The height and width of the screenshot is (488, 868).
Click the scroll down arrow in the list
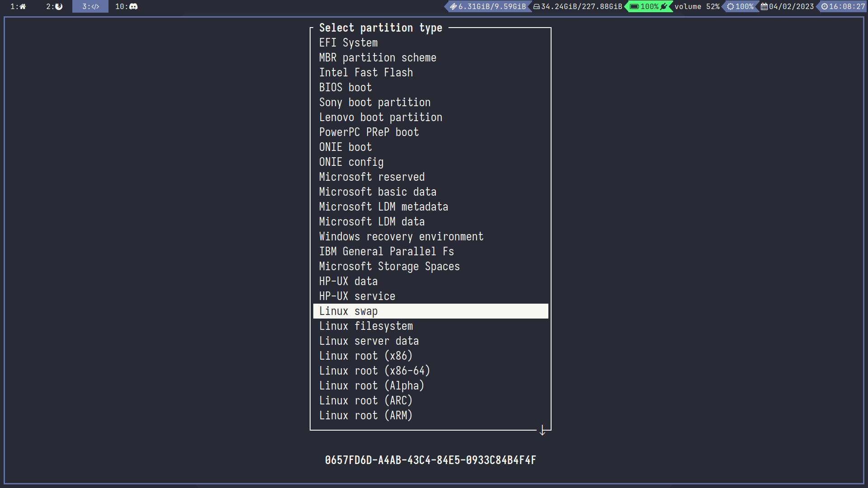click(542, 430)
